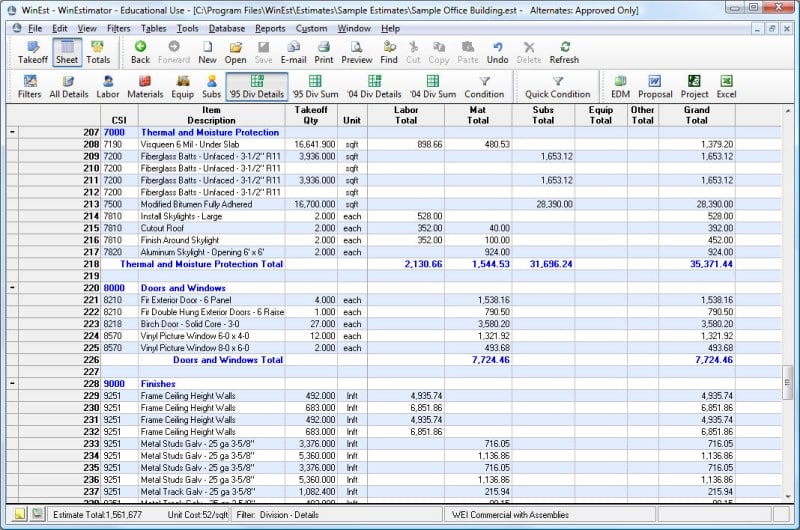Select '95 Div Details view
The image size is (800, 530).
point(257,87)
